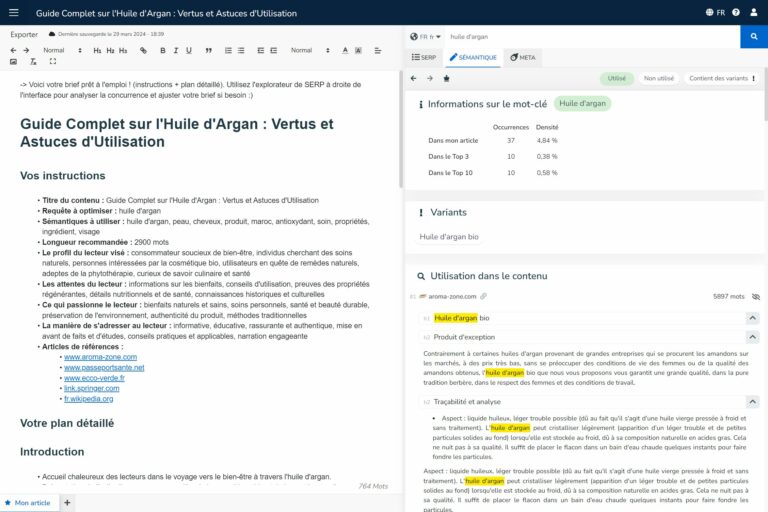Open the help question mark icon

pos(736,13)
